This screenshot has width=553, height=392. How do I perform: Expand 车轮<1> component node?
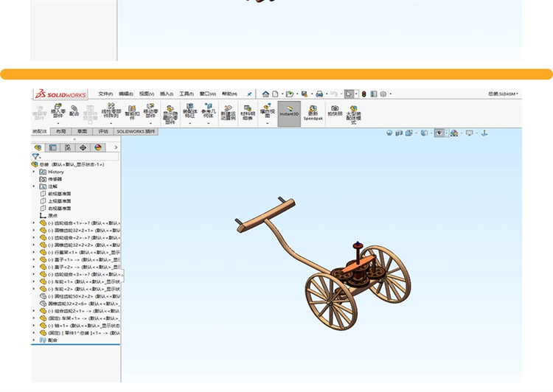[x=34, y=281]
